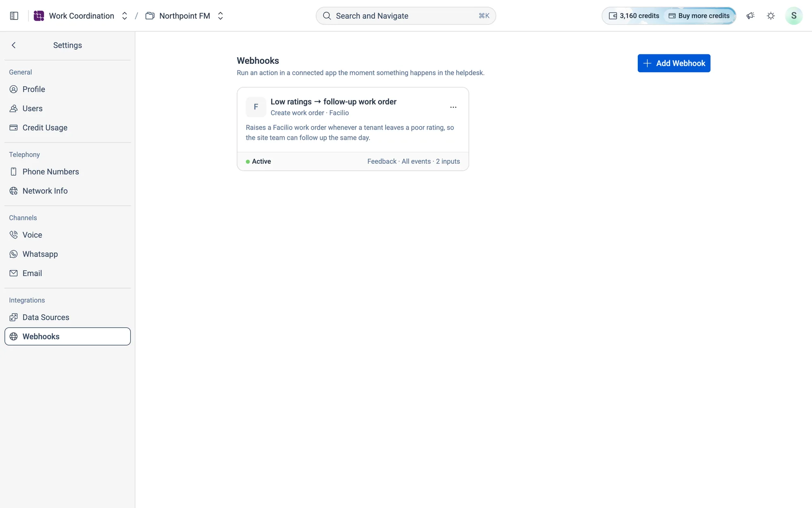Open Credit Usage page

tap(67, 128)
